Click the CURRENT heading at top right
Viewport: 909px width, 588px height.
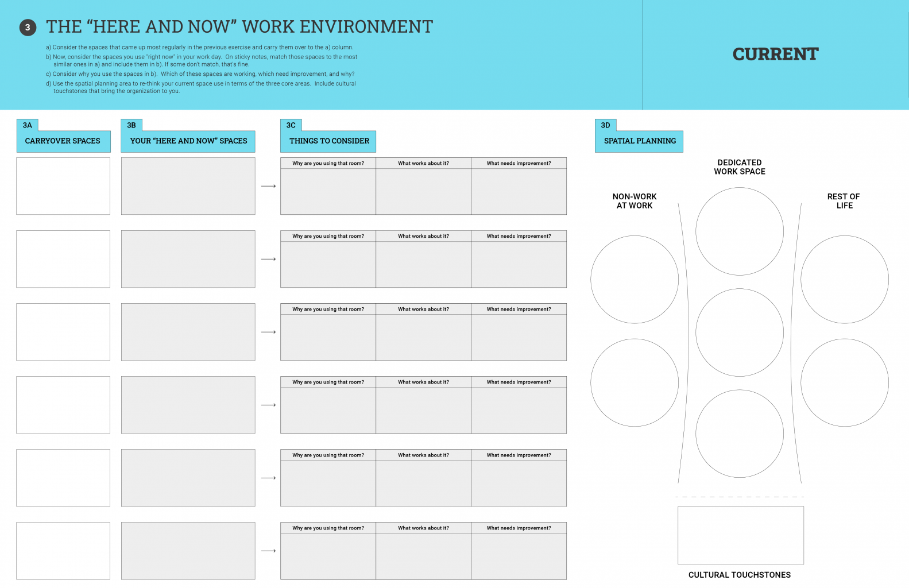775,54
